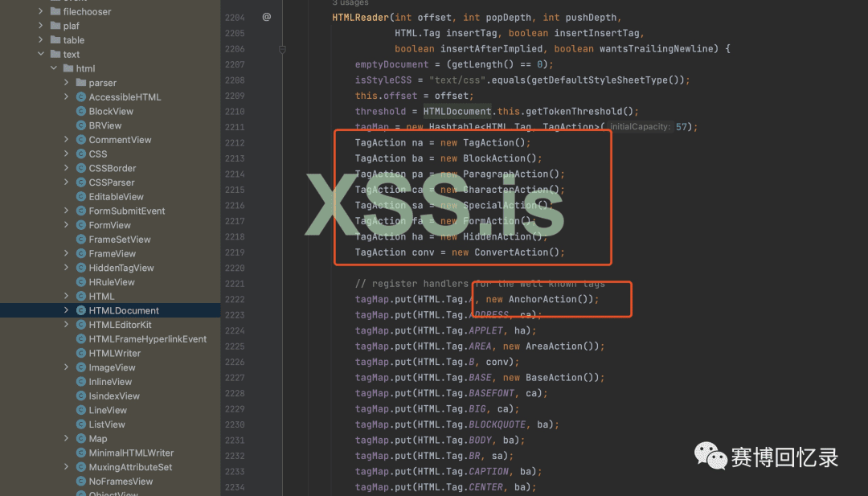Click line number 2230 in gutter
The width and height of the screenshot is (868, 496).
(x=235, y=424)
